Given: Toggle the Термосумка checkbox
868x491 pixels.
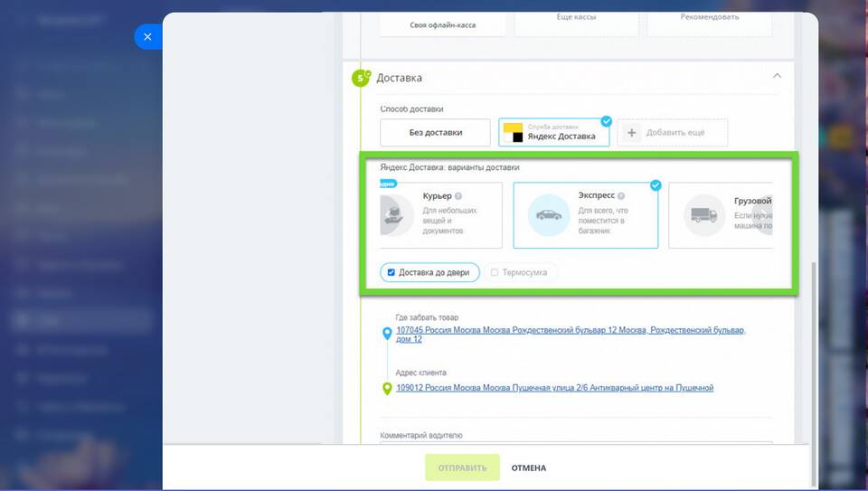Looking at the screenshot, I should pyautogui.click(x=494, y=272).
